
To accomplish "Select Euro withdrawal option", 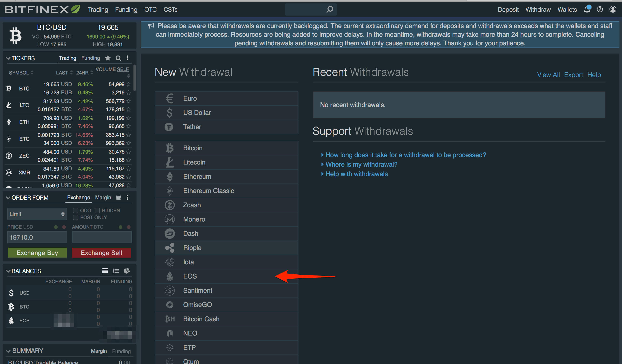I will coord(227,98).
